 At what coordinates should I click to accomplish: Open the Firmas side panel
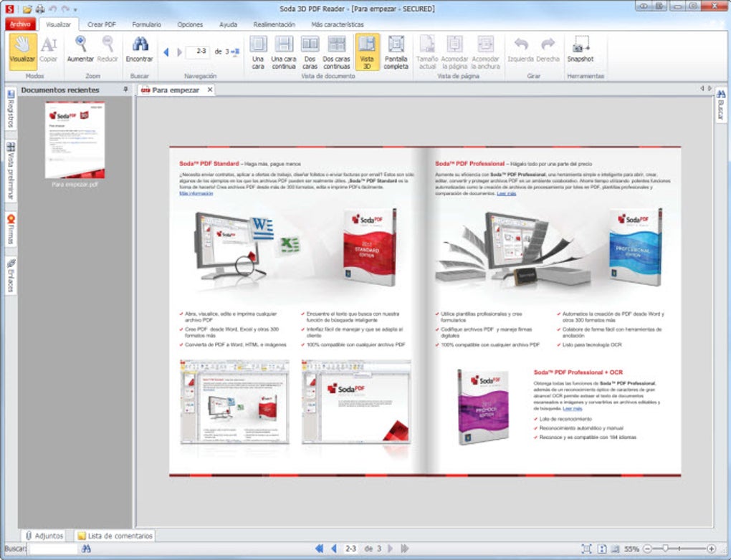click(x=11, y=229)
